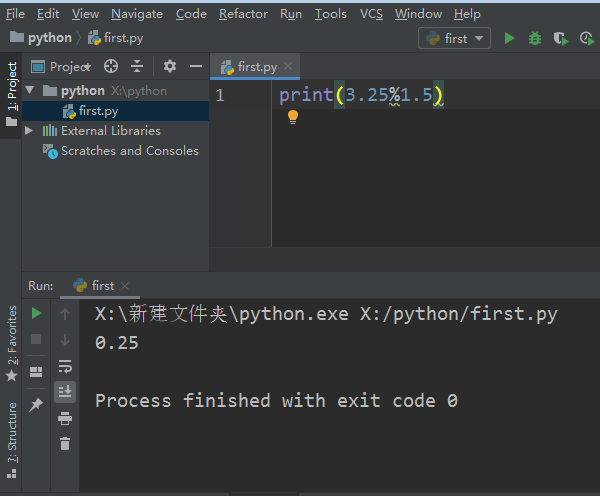Open the VCS menu
The height and width of the screenshot is (496, 600).
click(371, 14)
